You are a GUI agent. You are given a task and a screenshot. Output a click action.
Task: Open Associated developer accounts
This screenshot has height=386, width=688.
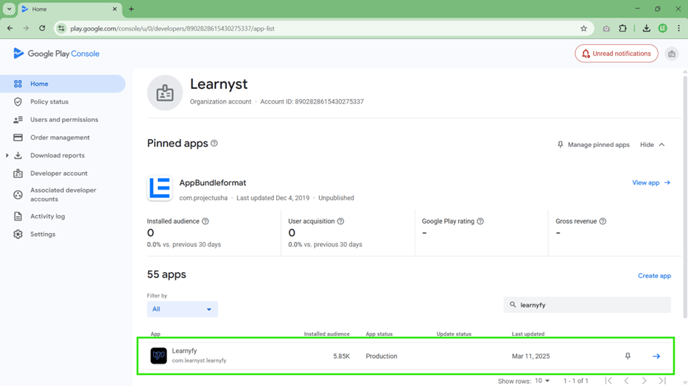point(63,195)
